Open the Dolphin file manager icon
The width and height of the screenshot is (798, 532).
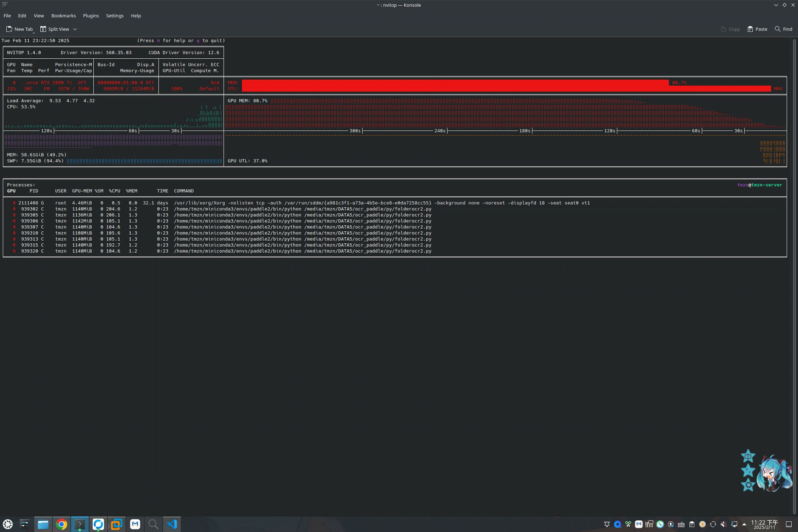(43, 524)
